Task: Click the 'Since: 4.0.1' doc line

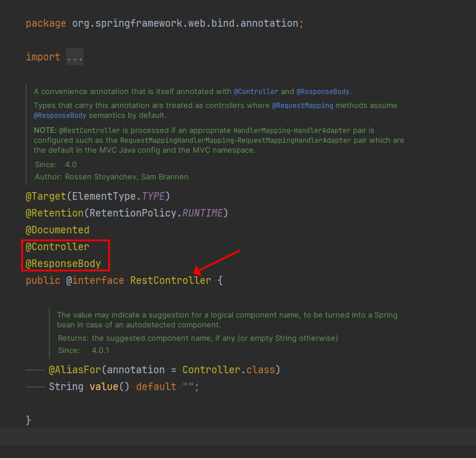Action: (84, 351)
